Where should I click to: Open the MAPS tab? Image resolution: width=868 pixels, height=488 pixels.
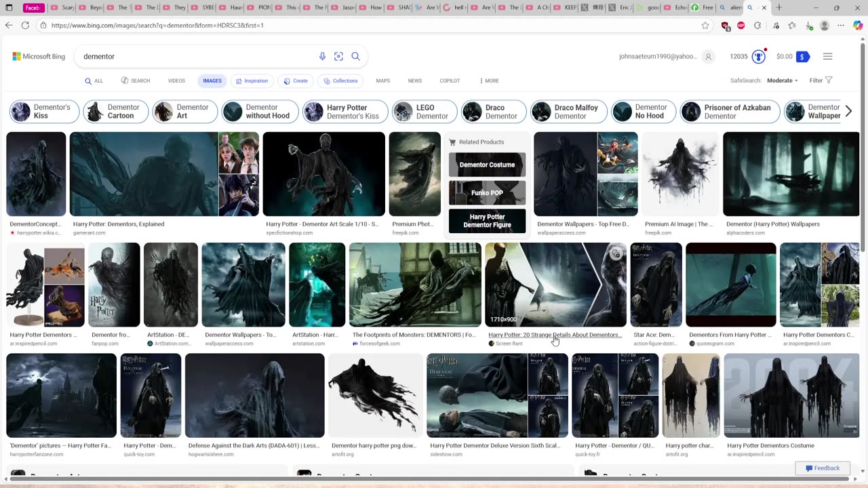click(383, 81)
